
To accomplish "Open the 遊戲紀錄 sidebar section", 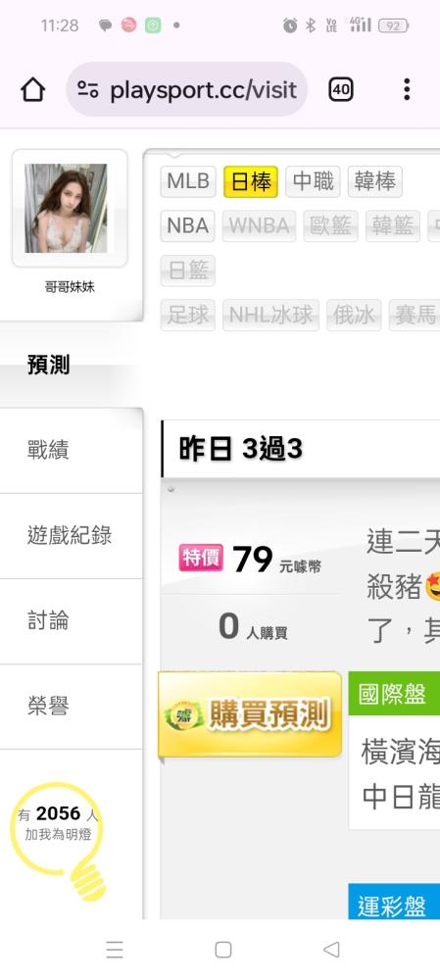I will click(x=72, y=536).
